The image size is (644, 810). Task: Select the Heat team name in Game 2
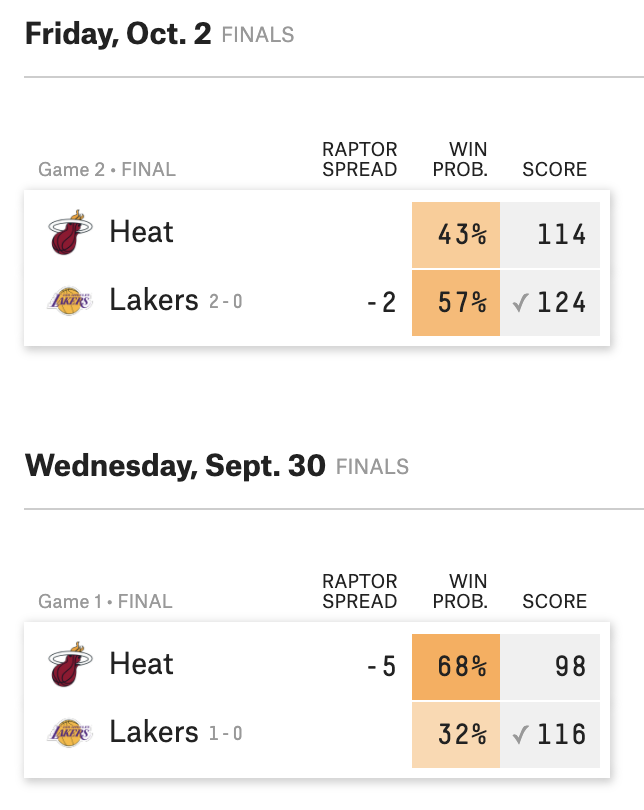pyautogui.click(x=141, y=232)
